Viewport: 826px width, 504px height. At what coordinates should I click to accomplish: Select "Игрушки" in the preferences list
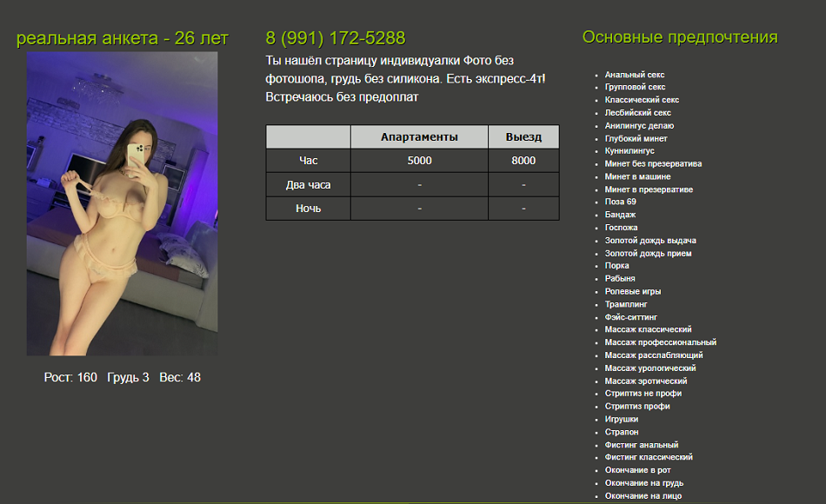pos(622,419)
